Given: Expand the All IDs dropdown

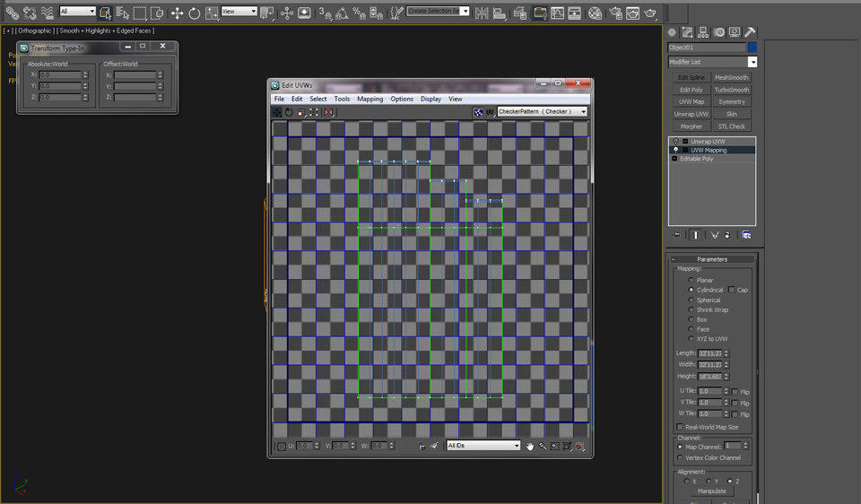Looking at the screenshot, I should coord(516,446).
